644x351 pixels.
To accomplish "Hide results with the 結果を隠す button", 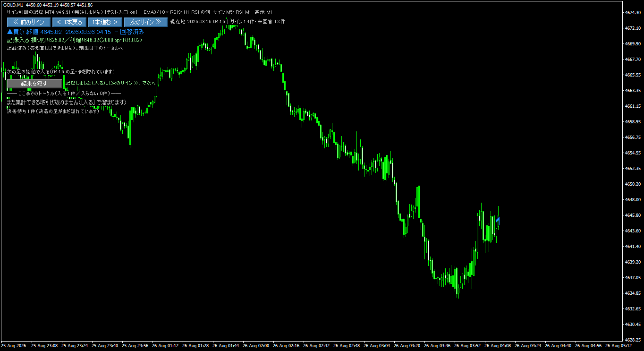I will (34, 84).
